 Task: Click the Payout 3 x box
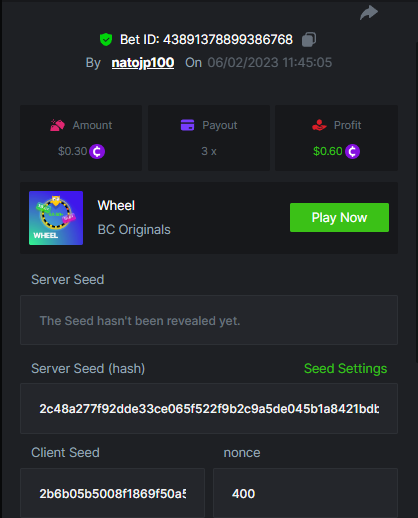tap(209, 138)
